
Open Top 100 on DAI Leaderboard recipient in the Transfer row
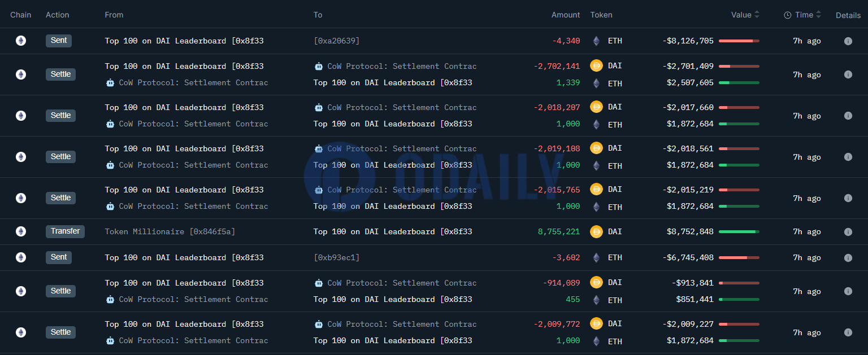pyautogui.click(x=393, y=231)
